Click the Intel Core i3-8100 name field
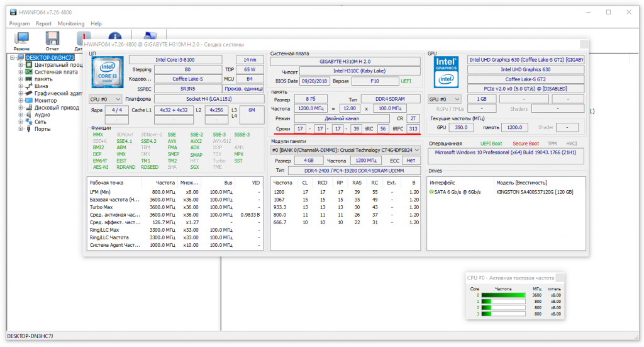 (174, 59)
